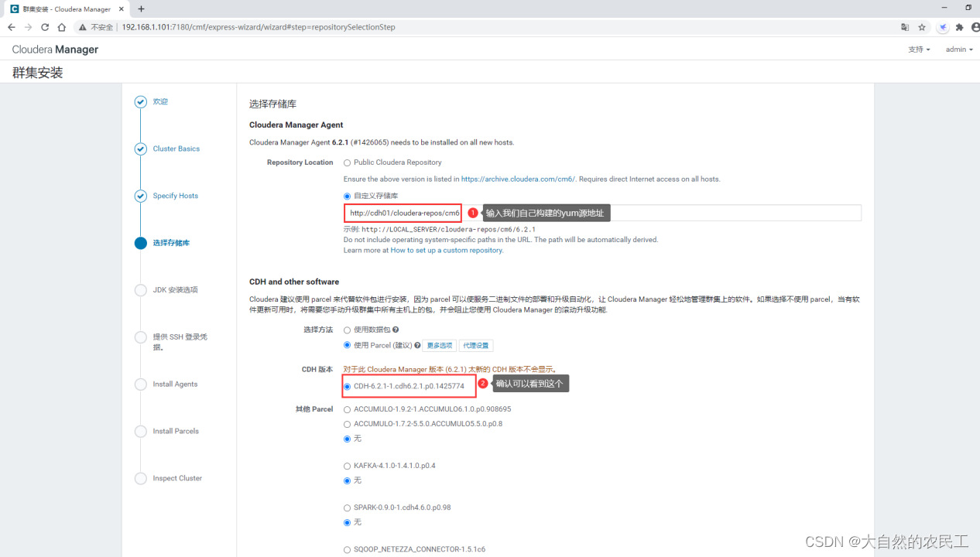980x557 pixels.
Task: Open the admin user dropdown
Action: tap(959, 50)
